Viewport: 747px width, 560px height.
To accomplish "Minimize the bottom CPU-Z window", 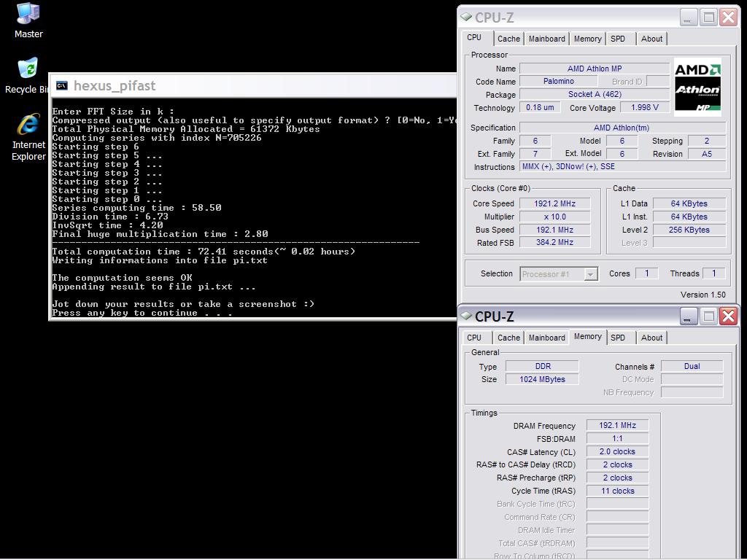I will tap(688, 316).
